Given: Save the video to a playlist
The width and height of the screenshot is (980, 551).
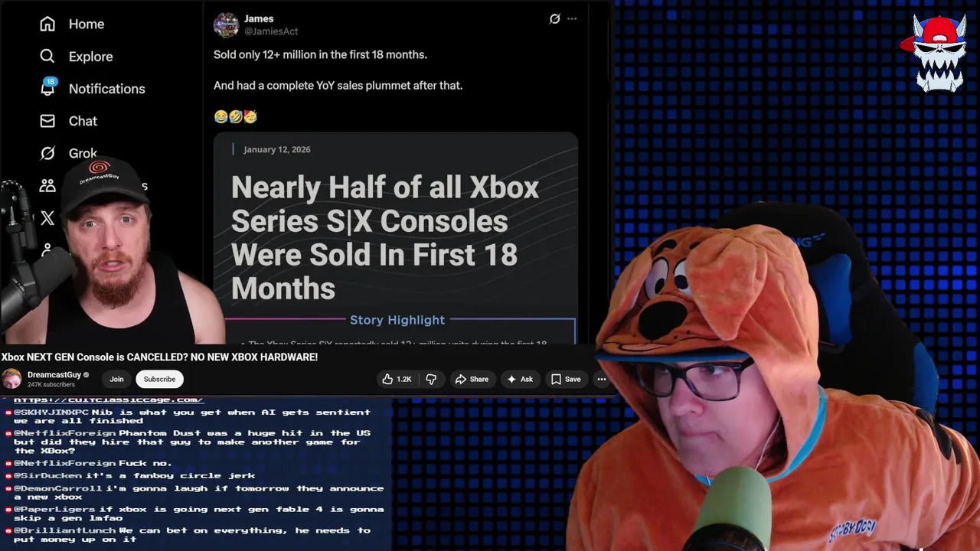Looking at the screenshot, I should click(x=566, y=379).
